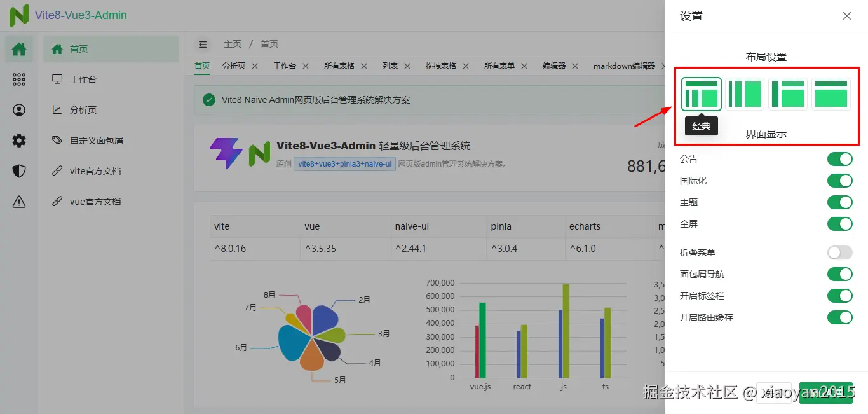Toggle the 公告 switch off
868x414 pixels.
[x=839, y=159]
